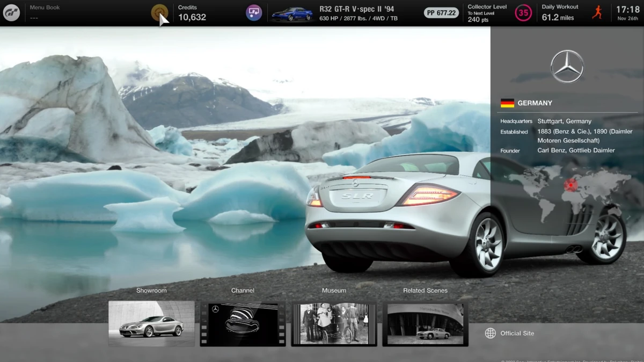644x362 pixels.
Task: Open the purple garage music icon
Action: tap(254, 12)
